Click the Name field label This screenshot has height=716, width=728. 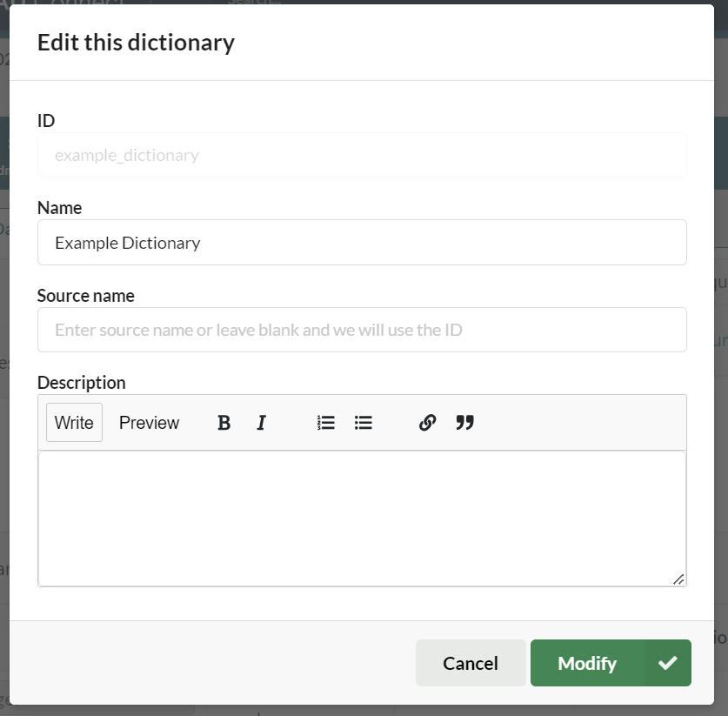[x=59, y=208]
